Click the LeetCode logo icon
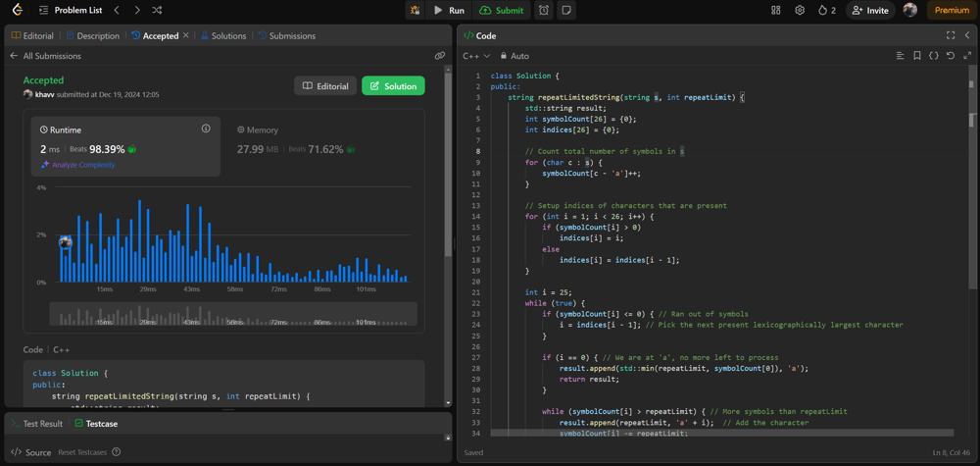The height and width of the screenshot is (466, 980). tap(17, 10)
